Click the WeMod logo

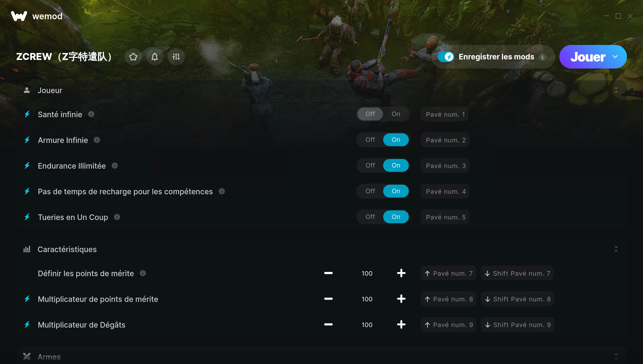click(36, 16)
